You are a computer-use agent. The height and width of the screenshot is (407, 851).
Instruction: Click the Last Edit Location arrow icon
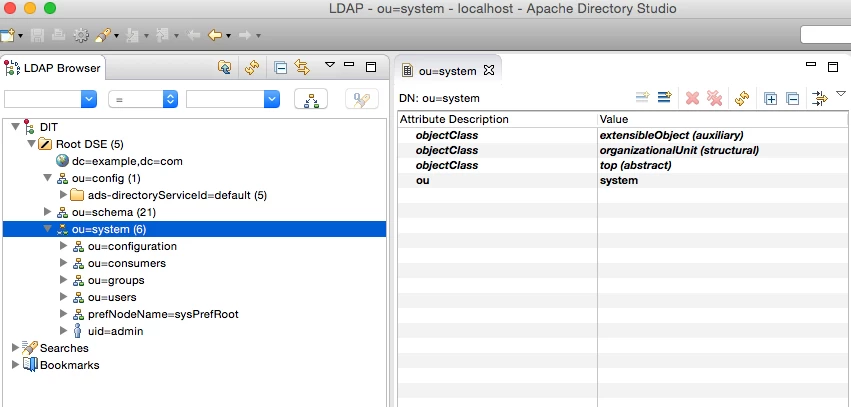pos(193,35)
